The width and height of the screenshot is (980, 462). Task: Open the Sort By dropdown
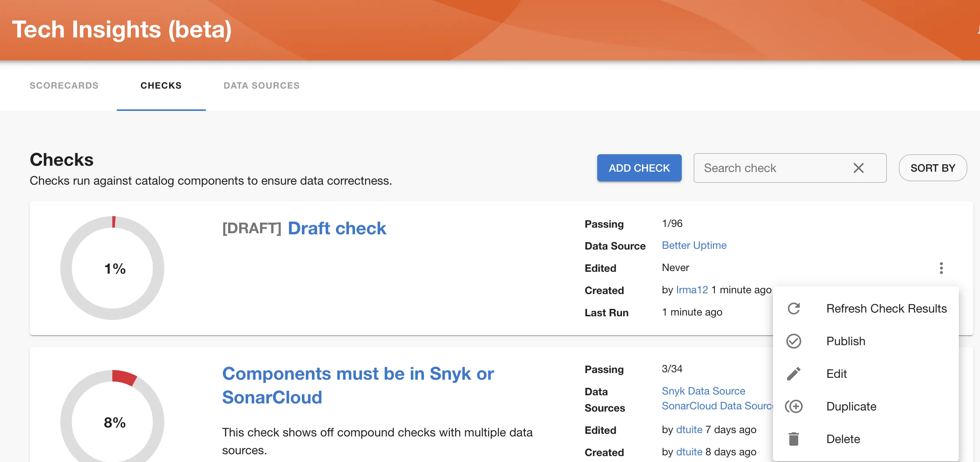pyautogui.click(x=933, y=168)
